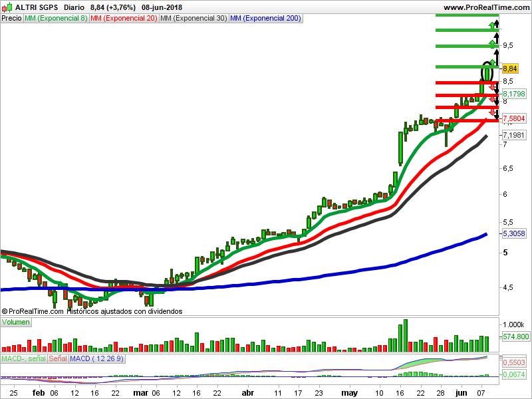Click the Volumen panel label
532x399 pixels.
16,322
